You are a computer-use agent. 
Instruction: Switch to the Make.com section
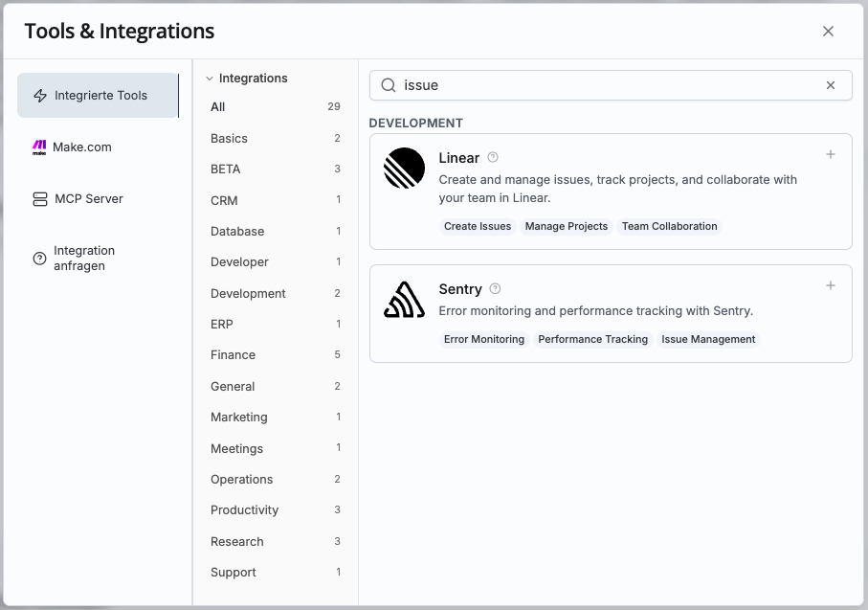81,147
